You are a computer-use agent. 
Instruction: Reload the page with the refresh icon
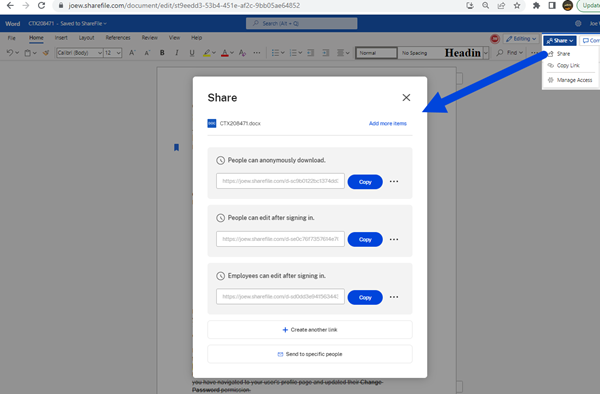click(41, 5)
